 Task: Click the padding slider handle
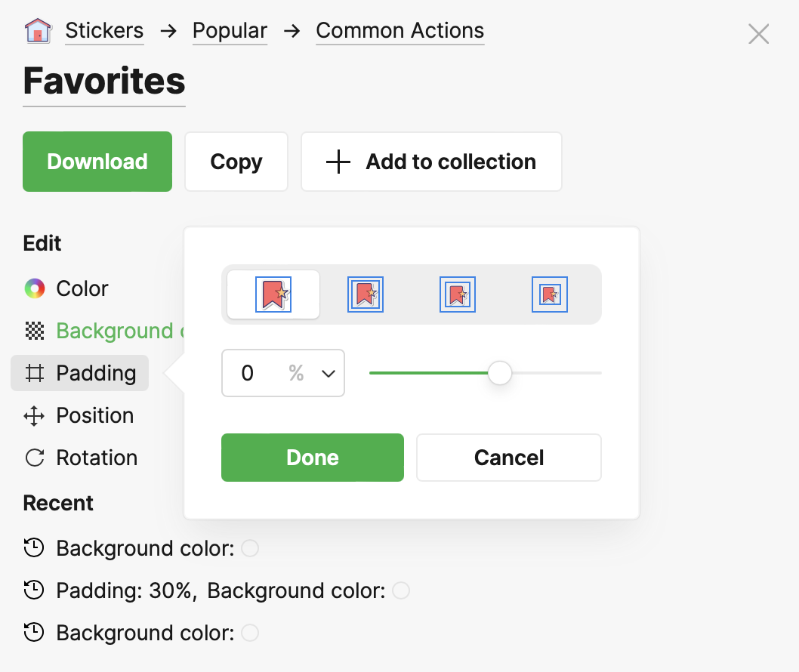pyautogui.click(x=500, y=373)
